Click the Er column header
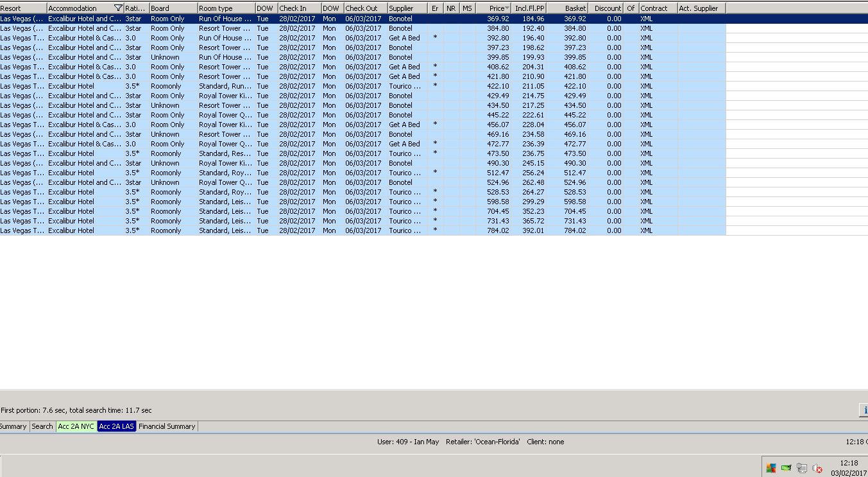The image size is (868, 477). 436,8
